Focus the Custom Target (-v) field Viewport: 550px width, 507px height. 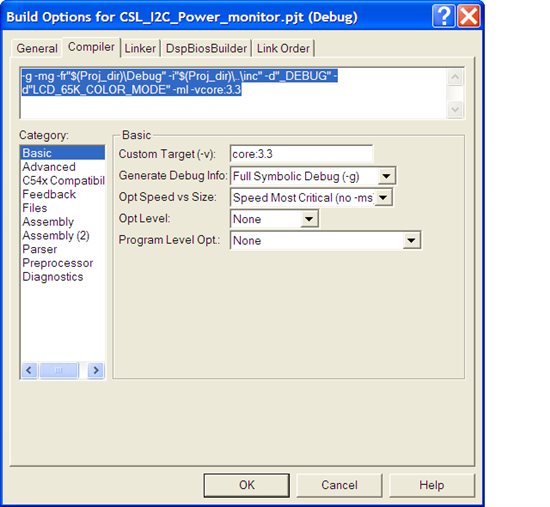pyautogui.click(x=301, y=154)
